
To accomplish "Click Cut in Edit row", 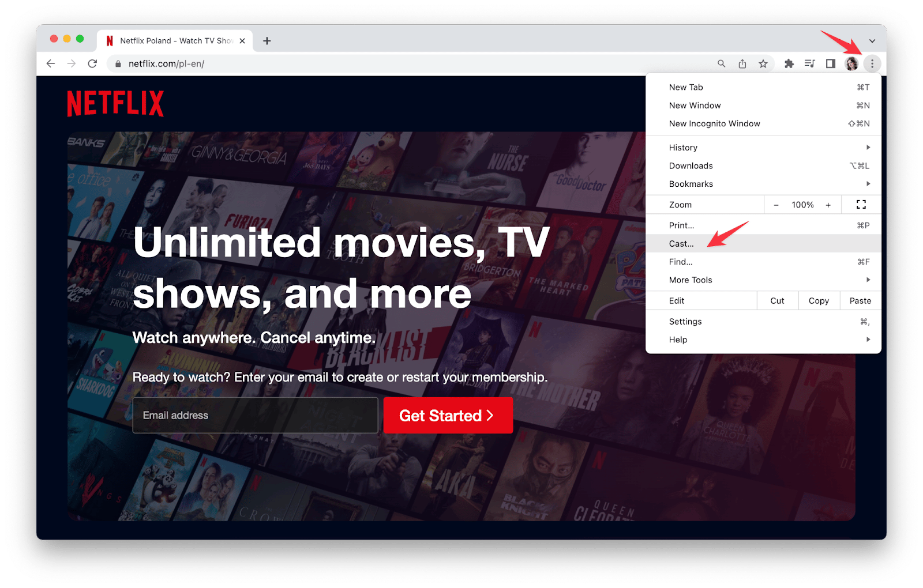I will (778, 301).
